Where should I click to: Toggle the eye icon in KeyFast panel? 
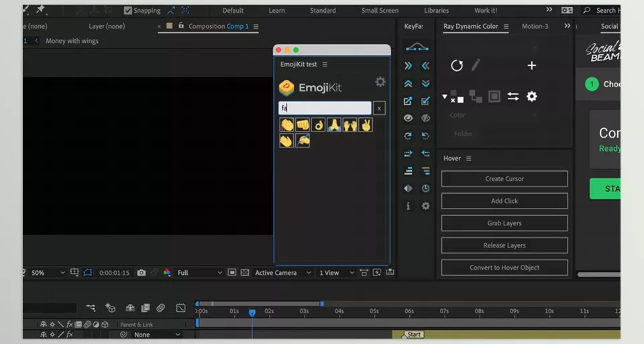(408, 118)
